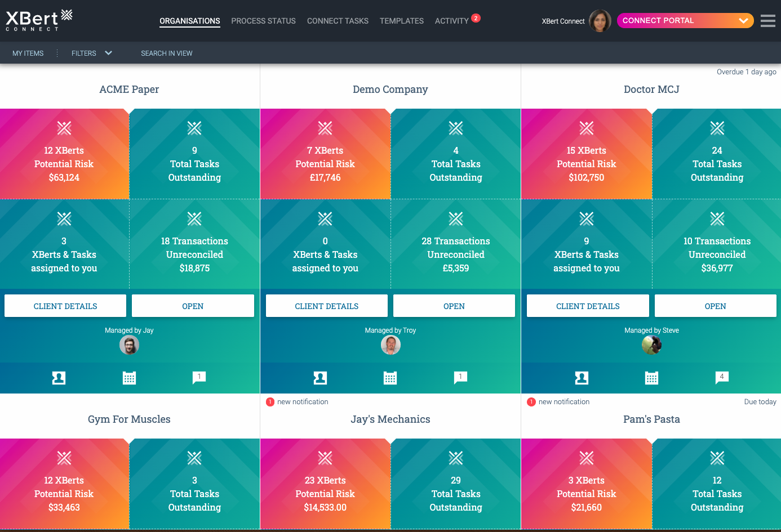Open the Doctor MCJ organisation
Image resolution: width=781 pixels, height=532 pixels.
click(716, 306)
